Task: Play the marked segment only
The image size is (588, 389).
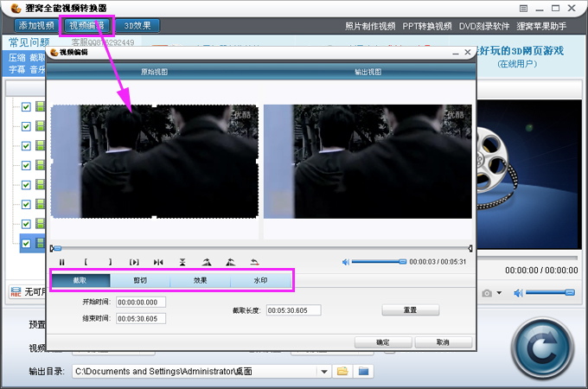Action: pos(134,262)
